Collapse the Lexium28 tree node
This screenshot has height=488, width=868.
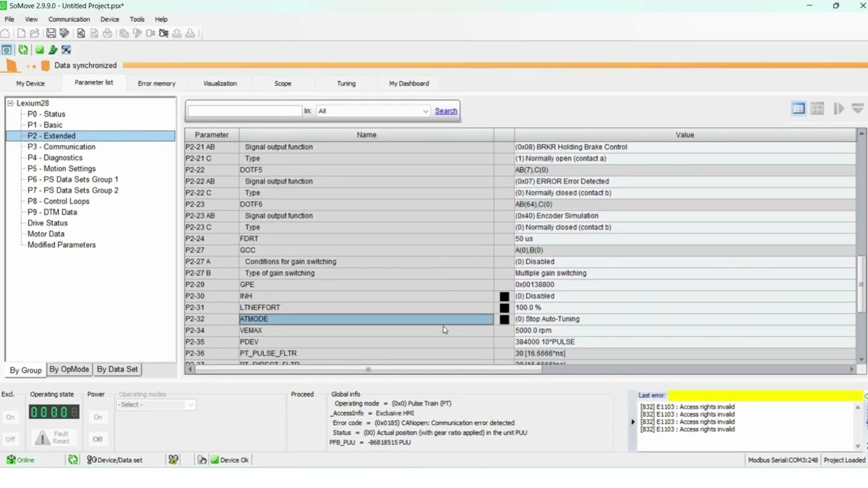pyautogui.click(x=10, y=103)
